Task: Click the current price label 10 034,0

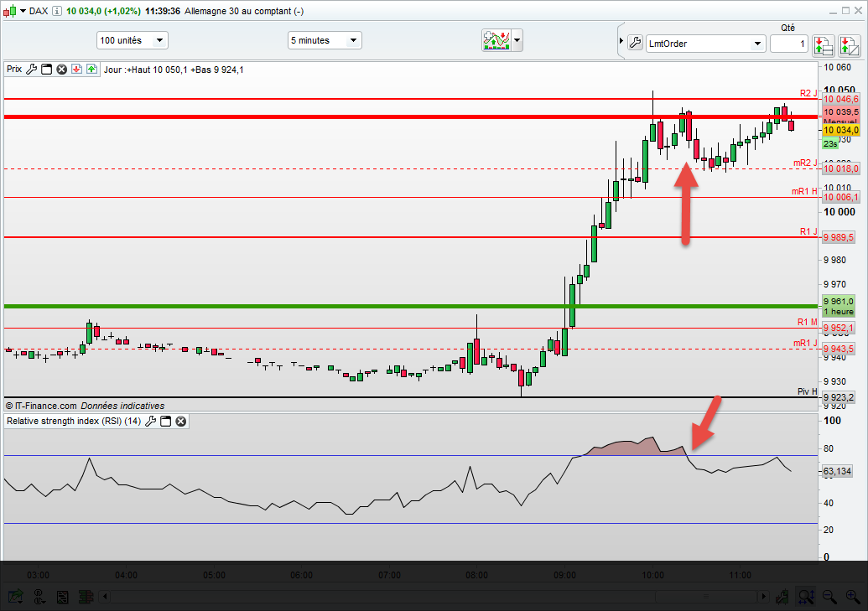Action: [841, 130]
